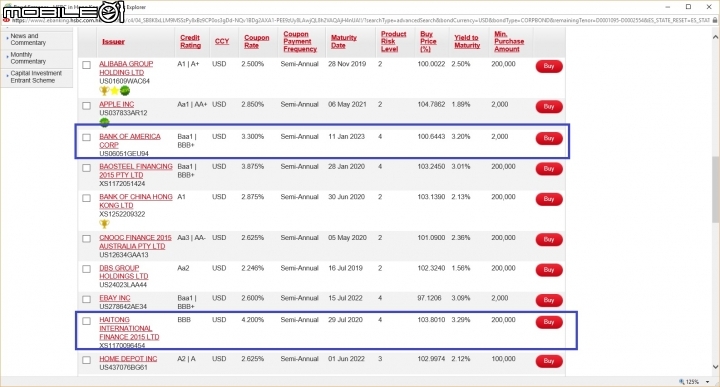Screen dimensions: 720x387
Task: Check the Baosteel Financing 2015 row checkbox
Action: tap(86, 168)
